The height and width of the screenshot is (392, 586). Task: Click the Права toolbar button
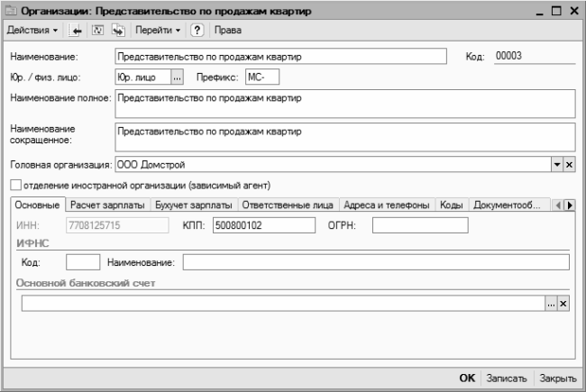point(225,31)
